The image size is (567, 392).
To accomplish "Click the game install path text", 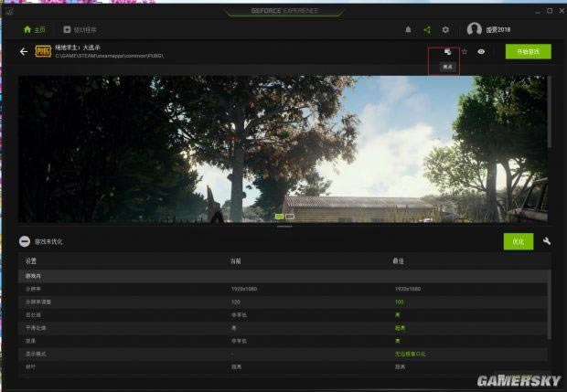I will click(x=109, y=56).
